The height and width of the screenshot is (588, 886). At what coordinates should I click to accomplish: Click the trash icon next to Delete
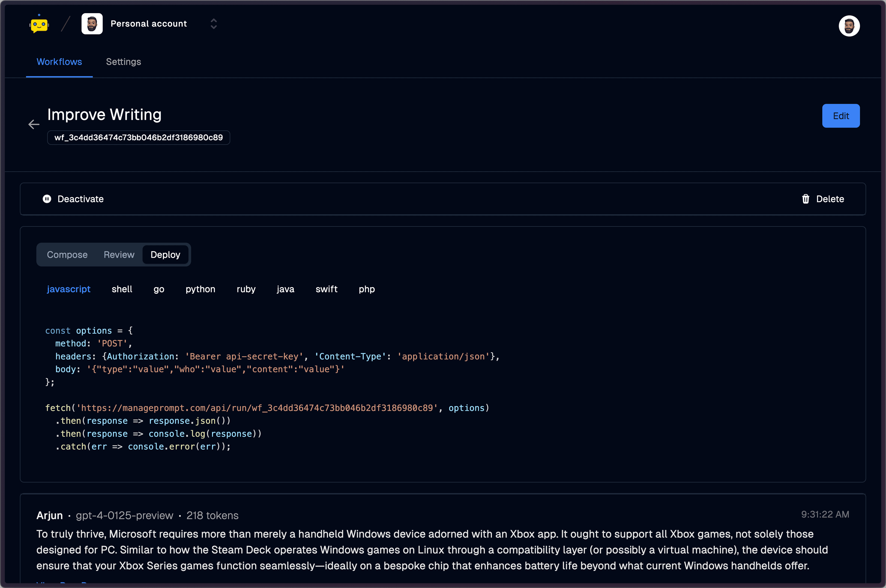coord(806,199)
